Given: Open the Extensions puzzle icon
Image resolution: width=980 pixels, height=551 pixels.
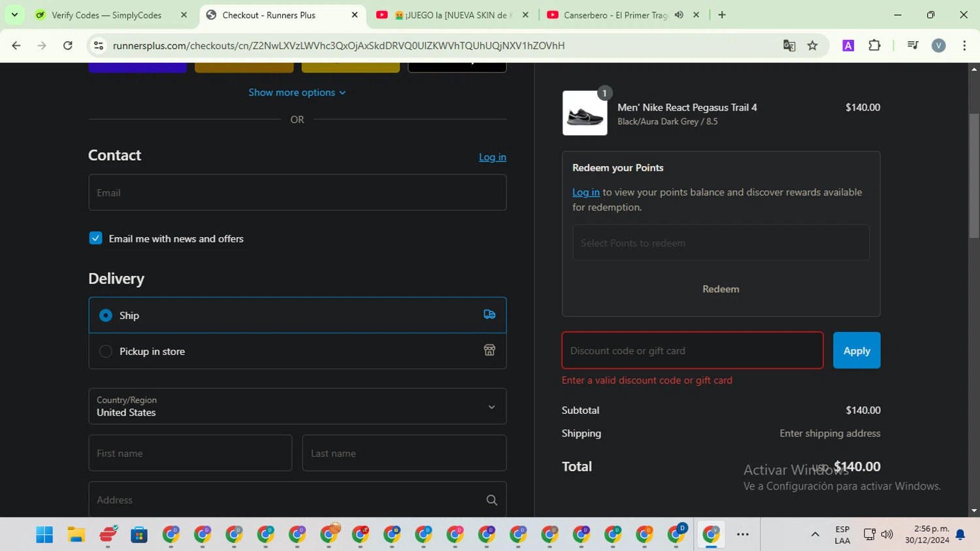Looking at the screenshot, I should click(874, 45).
